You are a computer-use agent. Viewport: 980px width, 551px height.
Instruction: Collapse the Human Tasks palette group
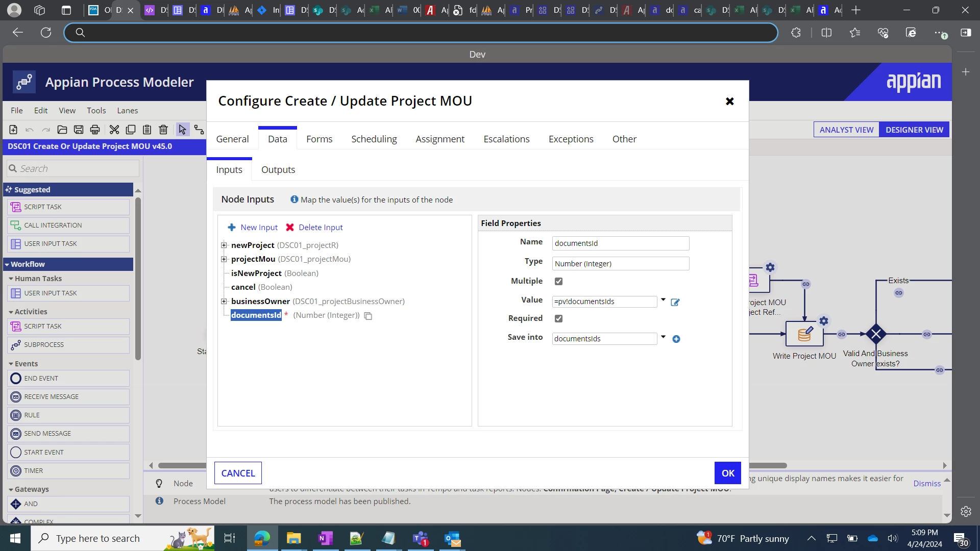coord(11,279)
